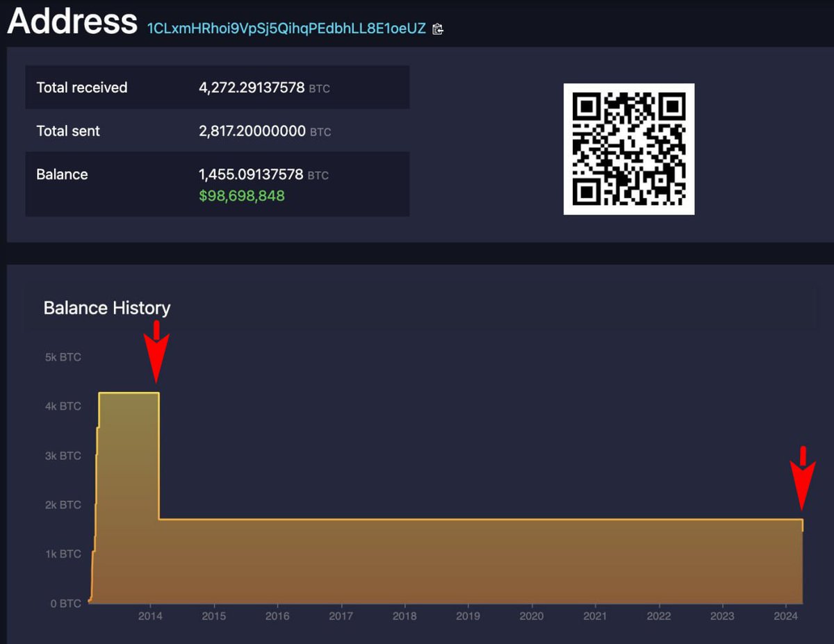834x644 pixels.
Task: Click the Bitcoin address 1CLxmHRhoi9VpSj5QihqPEdbhLL8E1oeUZ
Action: 286,29
